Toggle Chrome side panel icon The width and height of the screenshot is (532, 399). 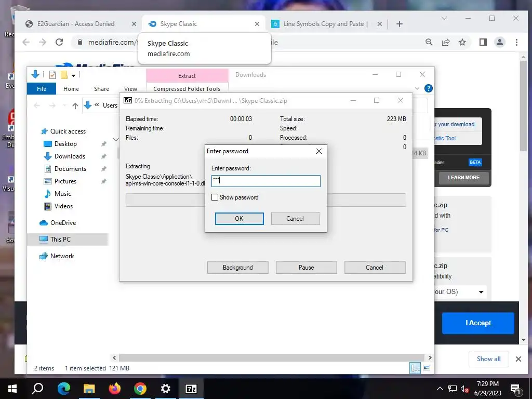(x=483, y=42)
